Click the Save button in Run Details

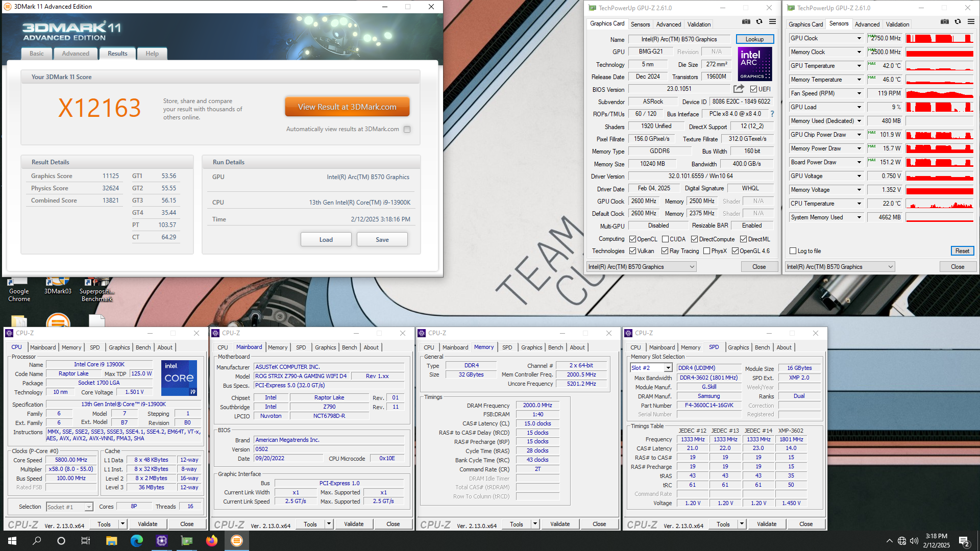coord(382,240)
